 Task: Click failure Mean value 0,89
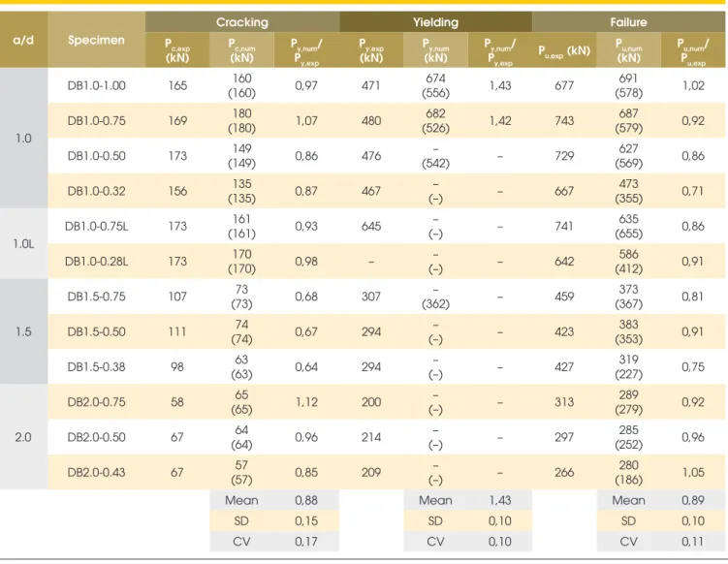693,500
